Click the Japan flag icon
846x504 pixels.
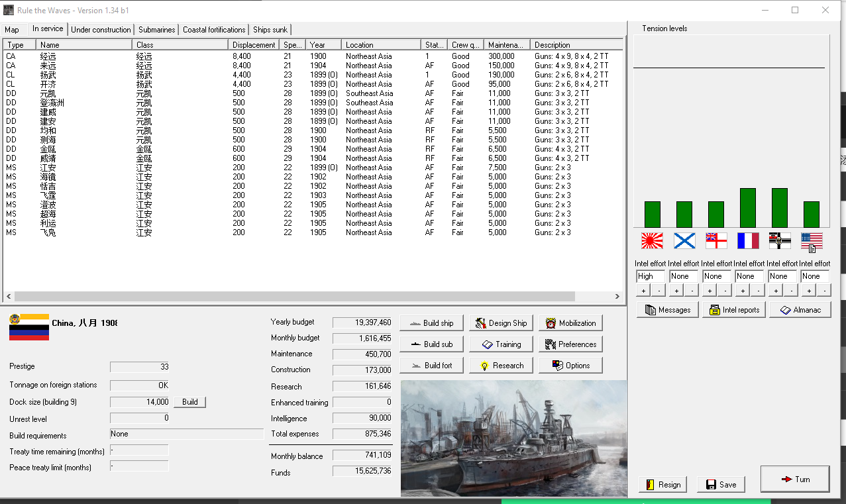click(x=652, y=241)
